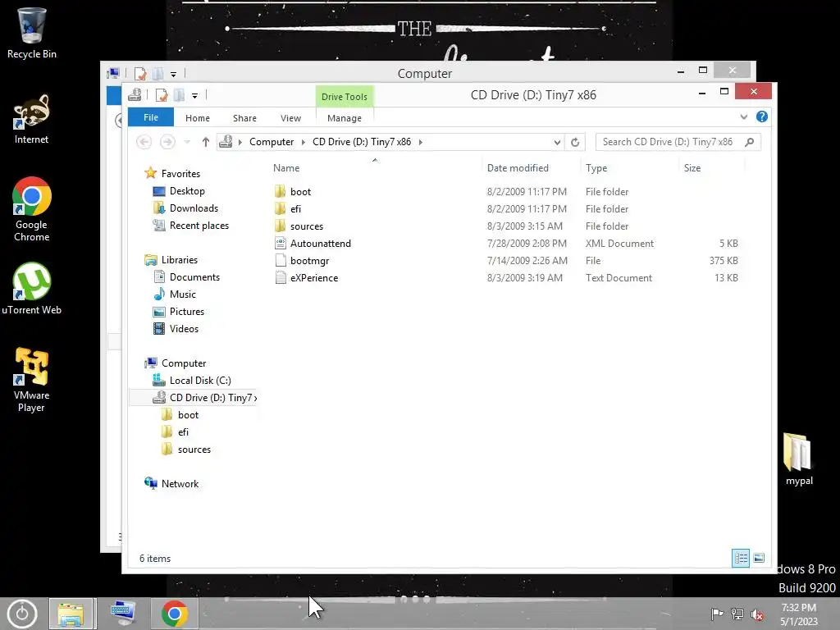
Task: Open Desktop under Favorites
Action: click(x=187, y=190)
